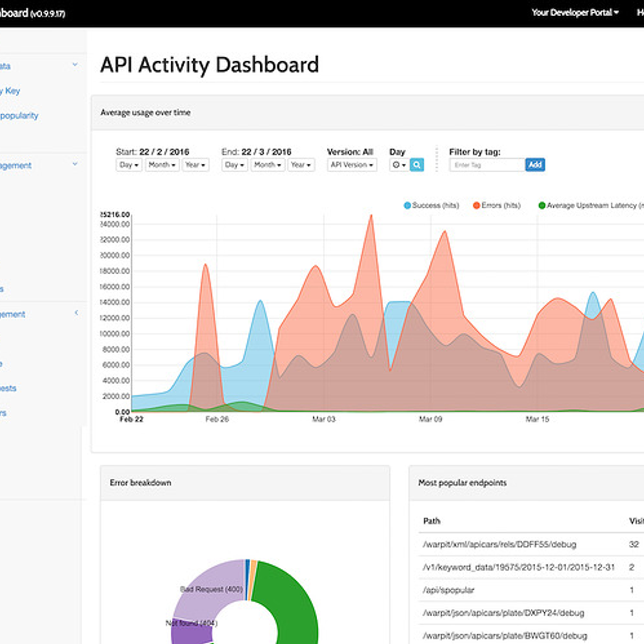Toggle the Errors (hits) legend dot
The image size is (644, 644).
click(477, 206)
